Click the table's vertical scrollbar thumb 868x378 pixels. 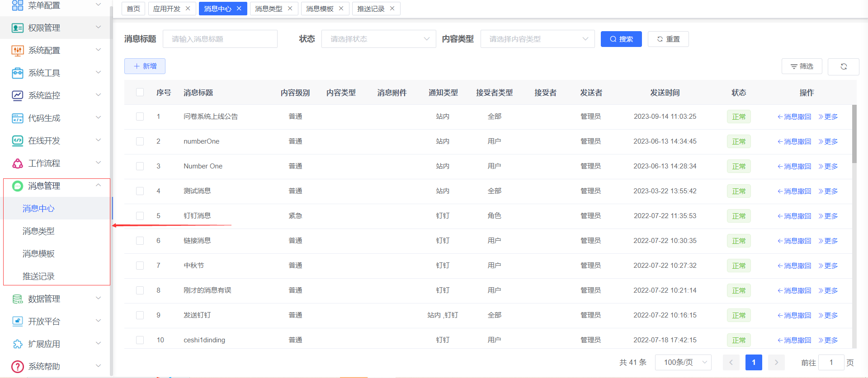coord(854,134)
